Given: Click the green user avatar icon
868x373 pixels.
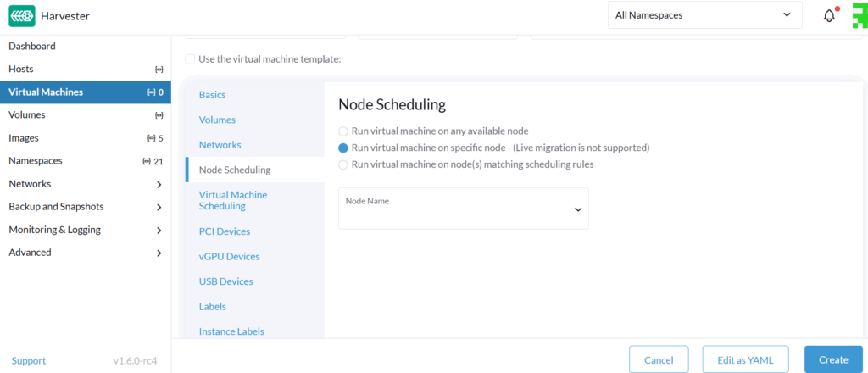Looking at the screenshot, I should [859, 15].
